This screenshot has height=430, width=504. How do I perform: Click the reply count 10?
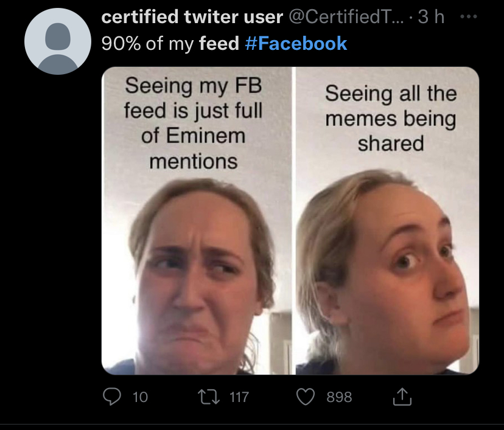[140, 397]
